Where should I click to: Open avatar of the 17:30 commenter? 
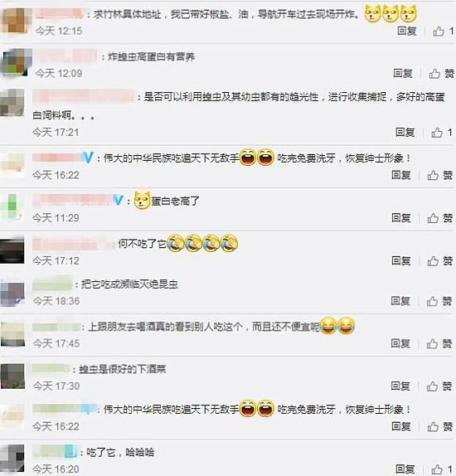[12, 376]
